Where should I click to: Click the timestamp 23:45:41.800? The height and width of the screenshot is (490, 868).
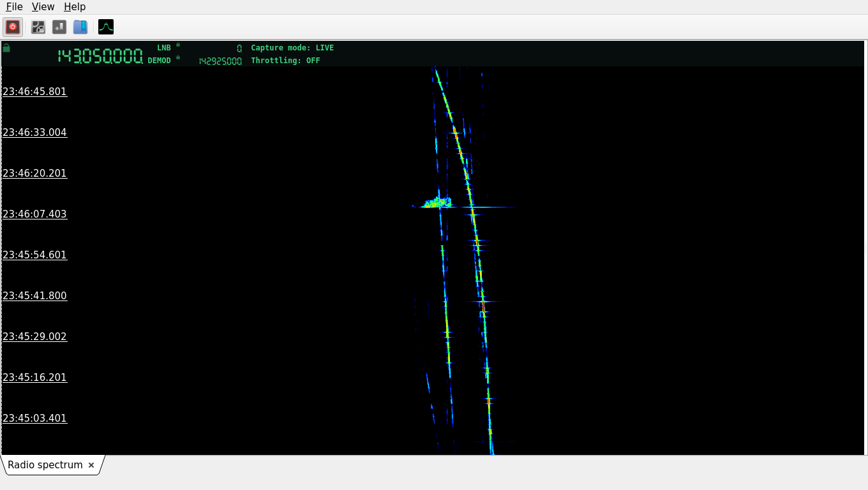(x=34, y=295)
